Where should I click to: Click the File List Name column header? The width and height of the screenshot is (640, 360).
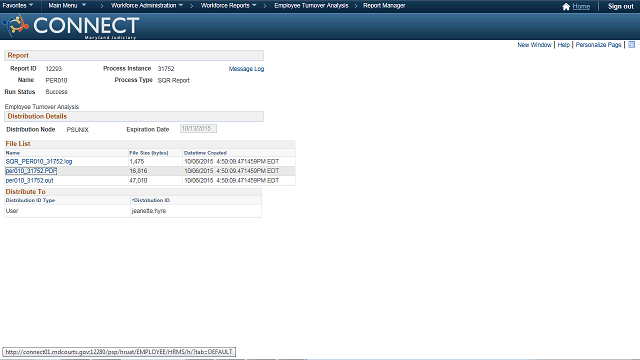[x=13, y=153]
